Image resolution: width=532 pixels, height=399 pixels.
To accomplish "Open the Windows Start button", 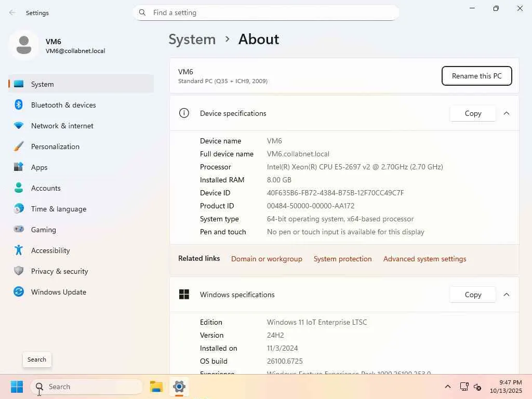I will pos(17,387).
